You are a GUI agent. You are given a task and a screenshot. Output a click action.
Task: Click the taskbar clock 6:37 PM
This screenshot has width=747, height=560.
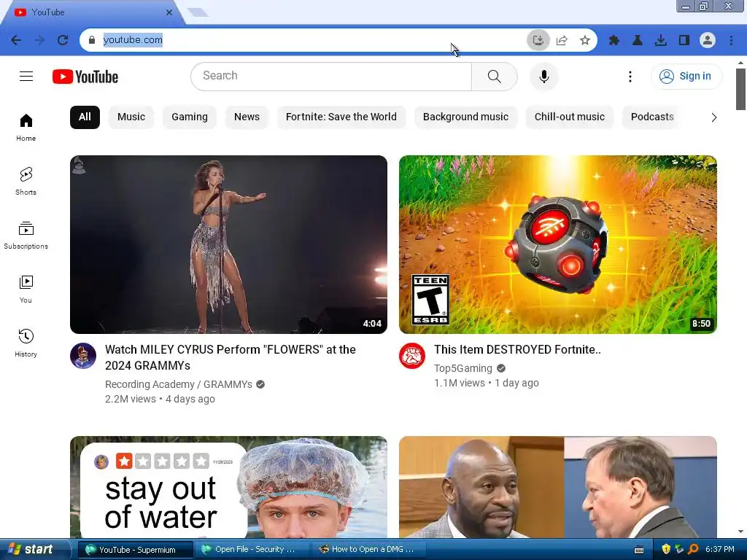tap(719, 549)
